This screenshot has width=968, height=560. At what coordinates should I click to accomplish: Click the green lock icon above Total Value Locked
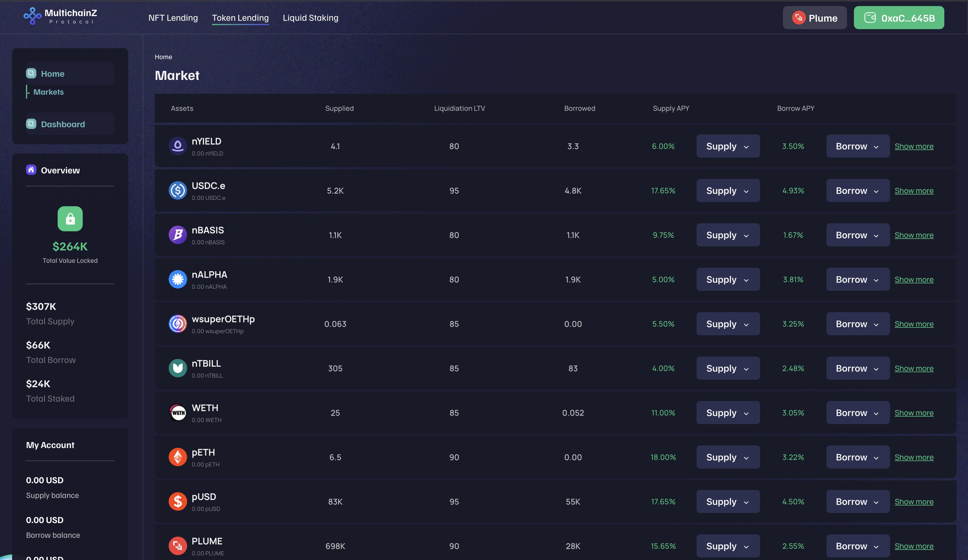pos(70,218)
